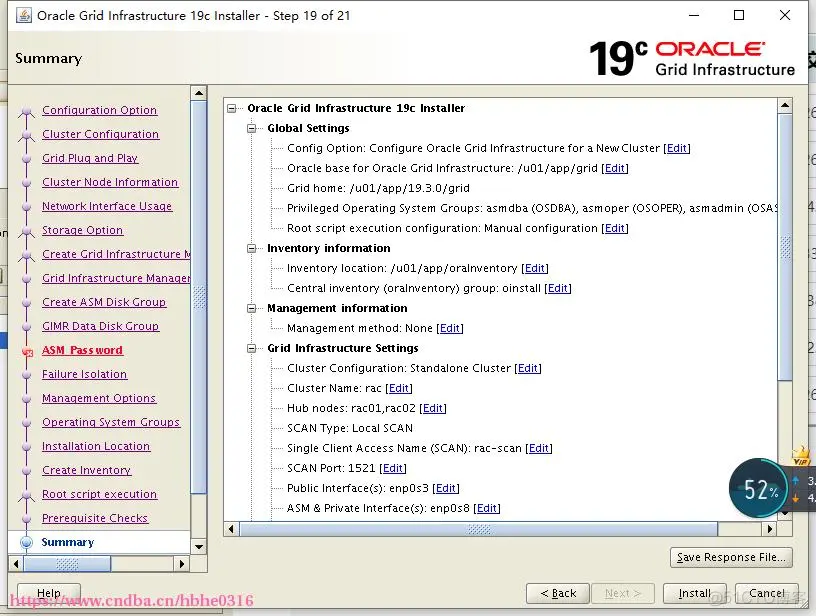816x616 pixels.
Task: Edit the Oracle base for Grid Infrastructure
Action: 615,168
